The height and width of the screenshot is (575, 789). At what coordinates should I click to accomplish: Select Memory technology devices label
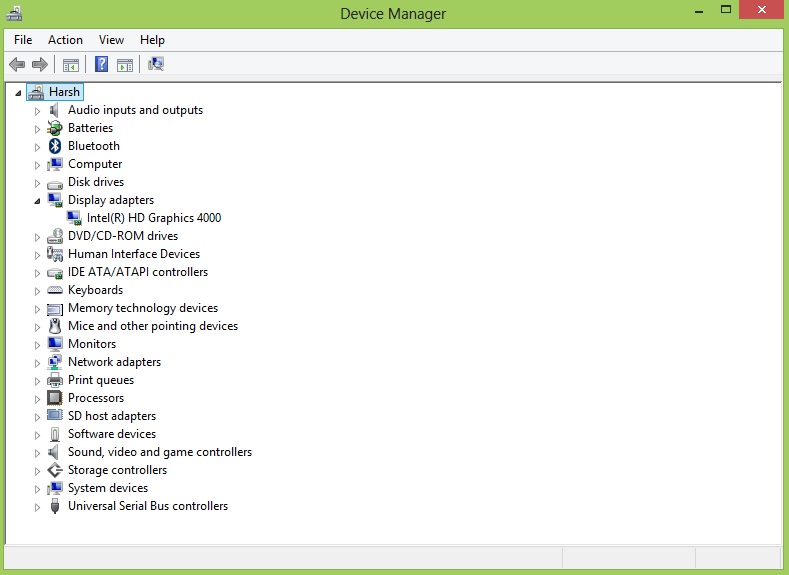point(143,308)
